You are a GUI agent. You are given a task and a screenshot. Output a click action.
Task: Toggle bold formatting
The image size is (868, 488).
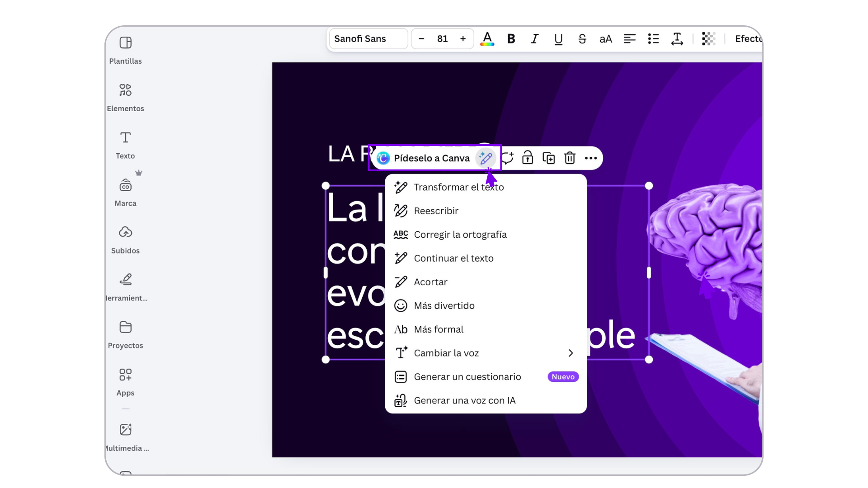click(x=511, y=39)
